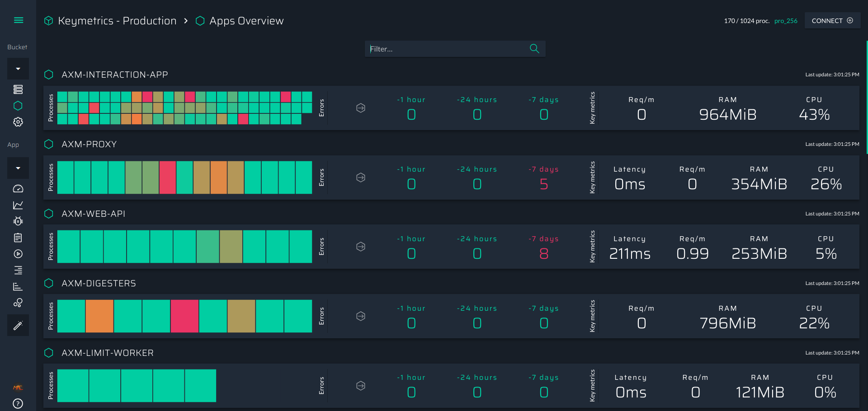Click the -7 days error count 8
Screen dimensions: 868x411
tap(544, 254)
